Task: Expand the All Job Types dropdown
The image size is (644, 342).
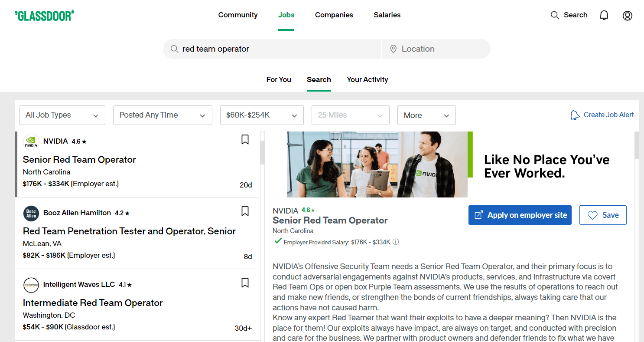Action: click(x=62, y=115)
